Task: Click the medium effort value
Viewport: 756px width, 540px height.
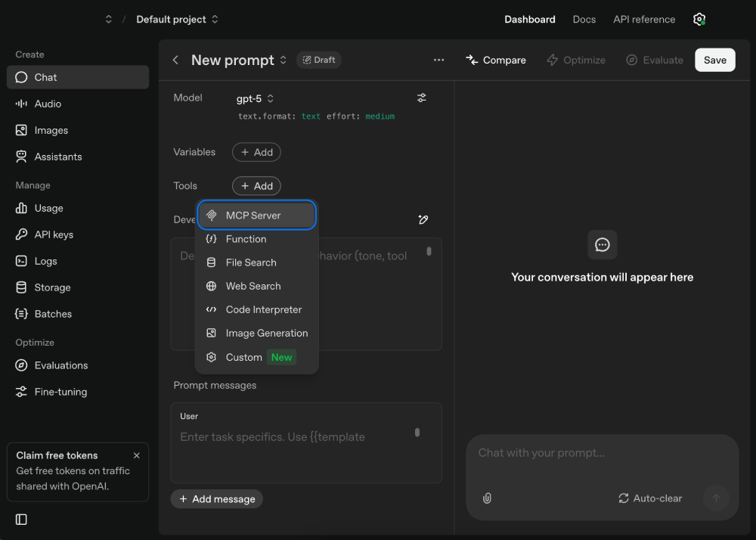Action: [380, 116]
